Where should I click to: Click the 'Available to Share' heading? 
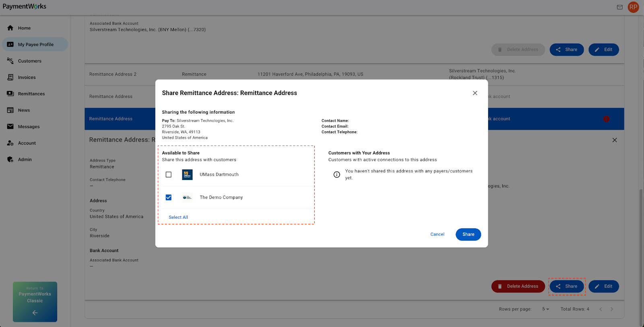181,153
